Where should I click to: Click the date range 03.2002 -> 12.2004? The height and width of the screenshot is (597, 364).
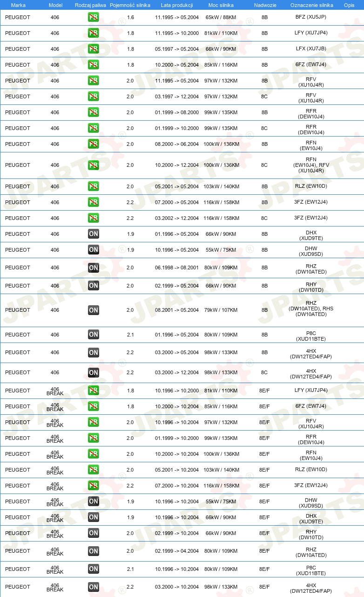pos(177,218)
